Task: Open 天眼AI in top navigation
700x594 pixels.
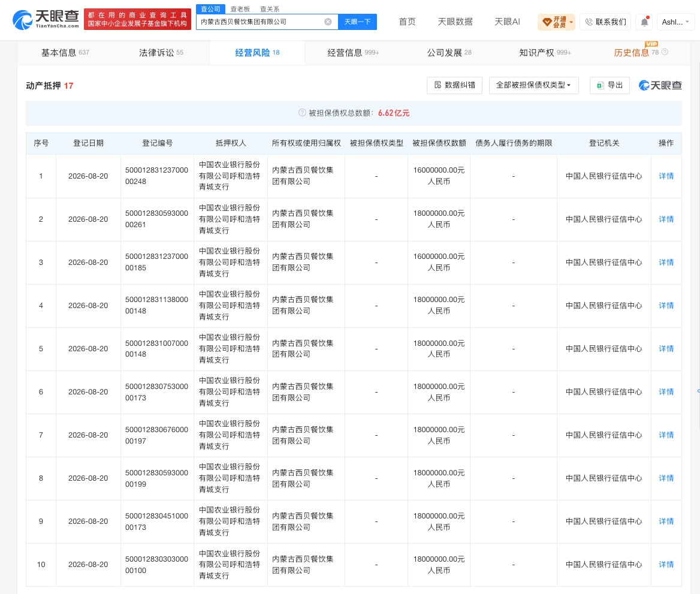Action: pos(507,22)
